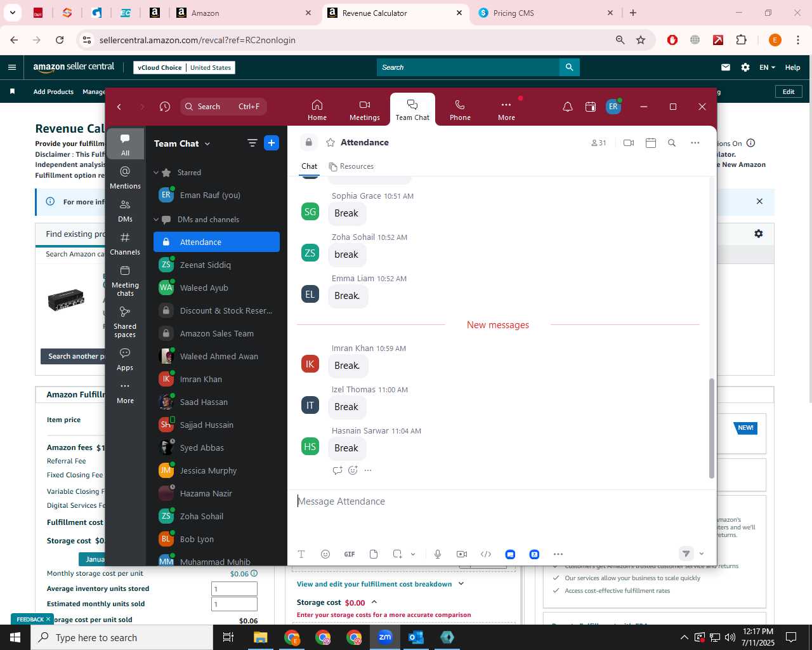The height and width of the screenshot is (650, 812).
Task: Expand fulfillment cost breakdown link
Action: coord(381,584)
